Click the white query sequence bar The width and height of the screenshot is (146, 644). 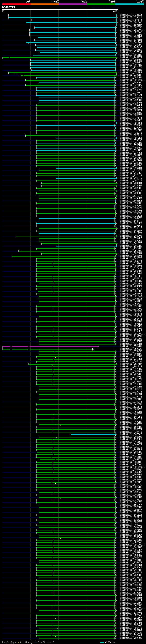tap(60, 9)
